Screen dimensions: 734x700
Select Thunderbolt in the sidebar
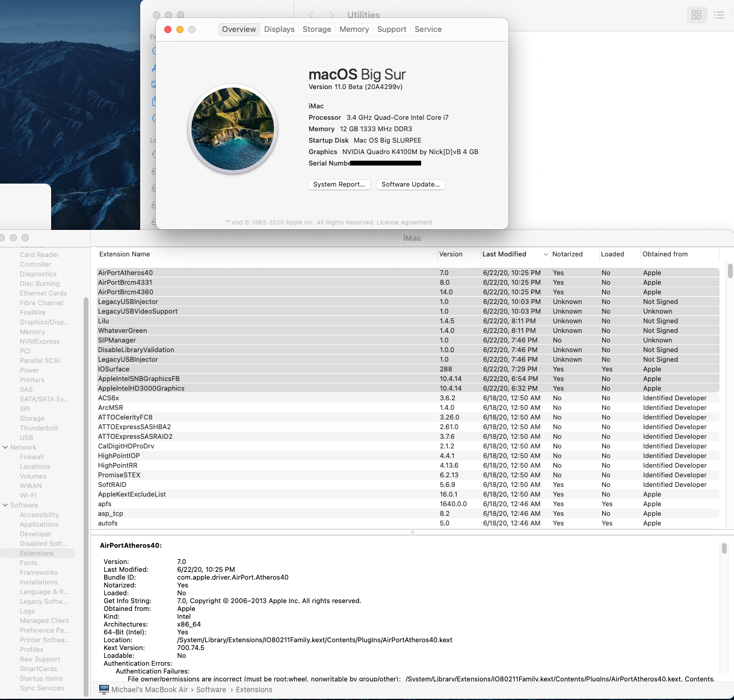(39, 428)
